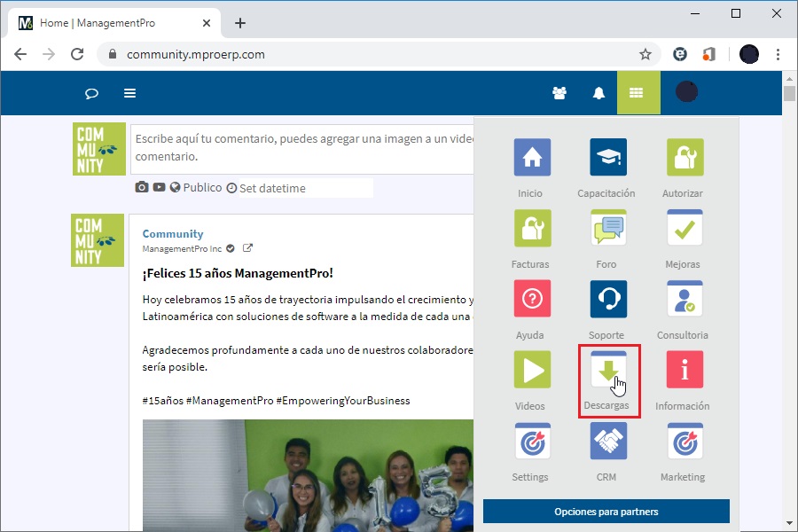Select the Mejoras checkmark icon
Image resolution: width=798 pixels, height=532 pixels.
click(x=683, y=226)
